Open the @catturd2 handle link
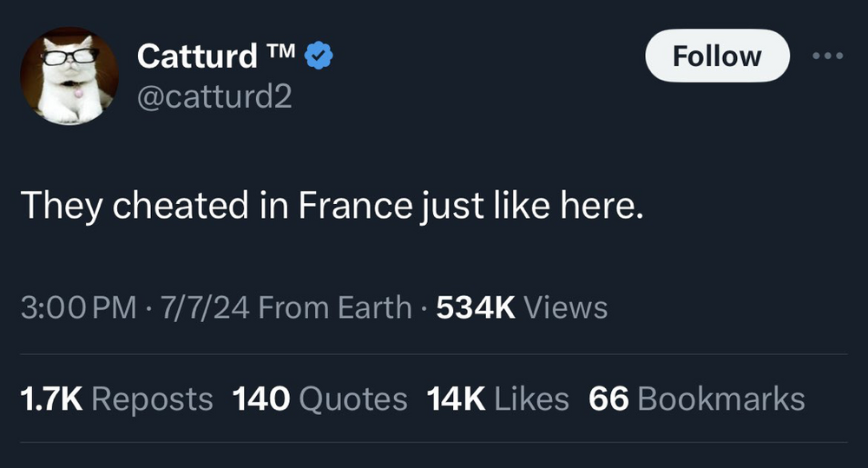Image resolution: width=868 pixels, height=468 pixels. coord(214,97)
